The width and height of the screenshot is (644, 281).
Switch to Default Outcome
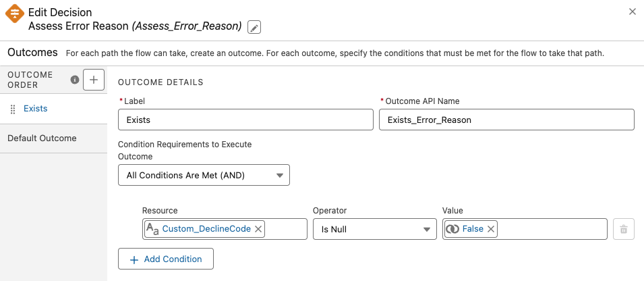42,138
